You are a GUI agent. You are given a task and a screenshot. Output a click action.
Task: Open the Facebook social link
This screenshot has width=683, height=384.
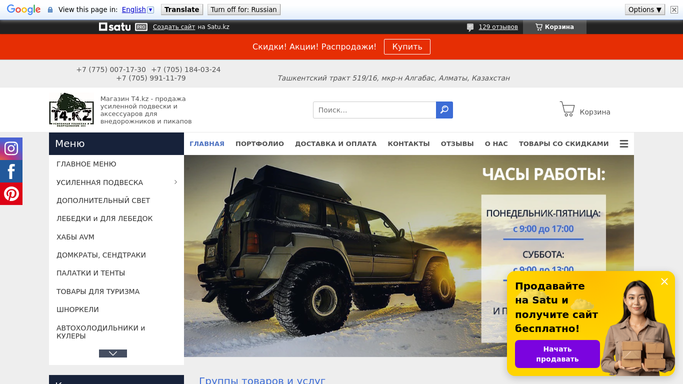[11, 172]
